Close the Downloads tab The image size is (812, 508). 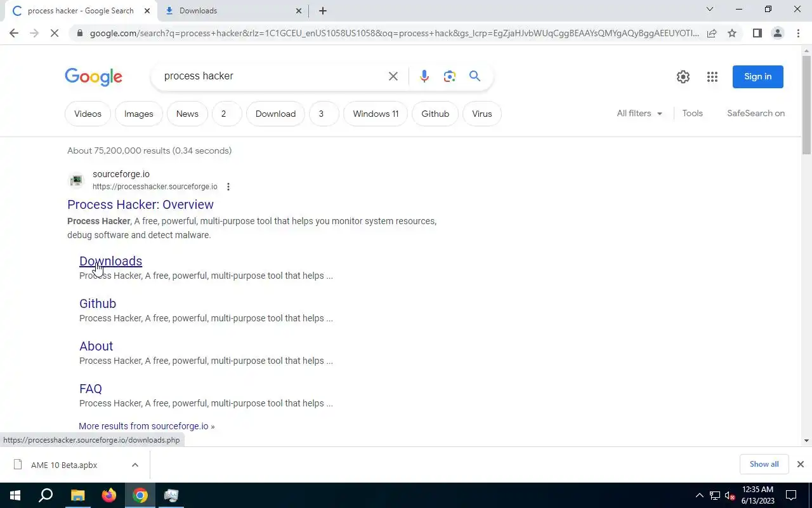pyautogui.click(x=299, y=11)
